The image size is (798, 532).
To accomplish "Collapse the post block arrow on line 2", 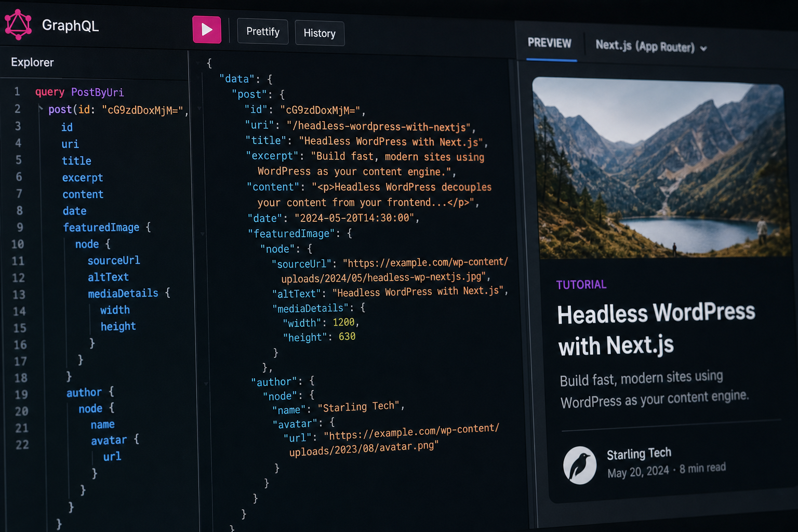I will [41, 109].
